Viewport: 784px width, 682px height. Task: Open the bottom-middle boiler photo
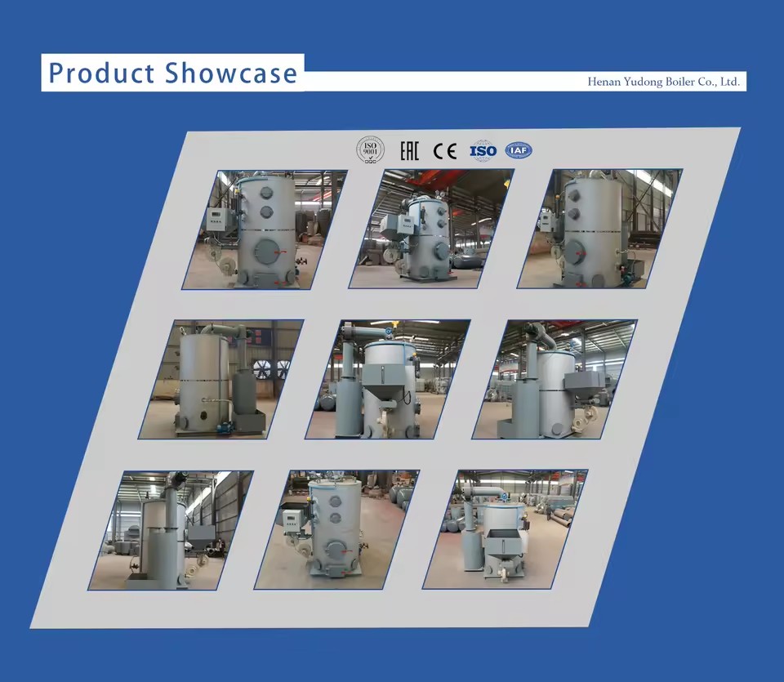(x=337, y=529)
